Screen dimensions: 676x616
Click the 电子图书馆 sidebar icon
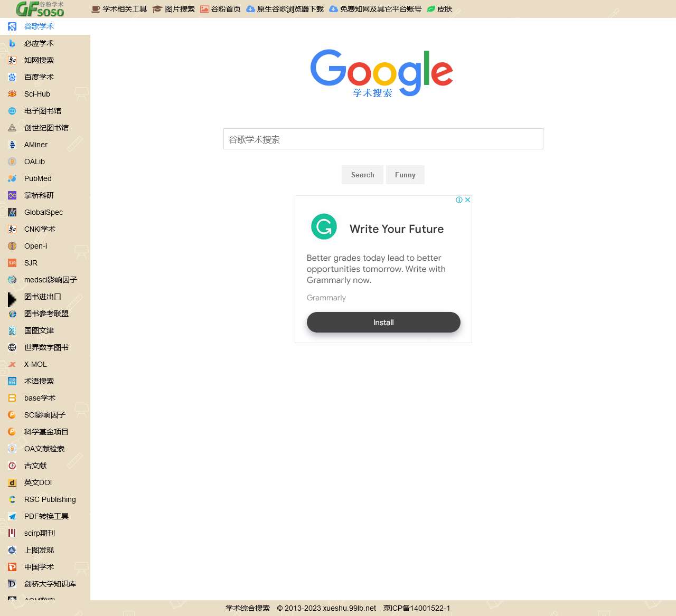click(12, 111)
